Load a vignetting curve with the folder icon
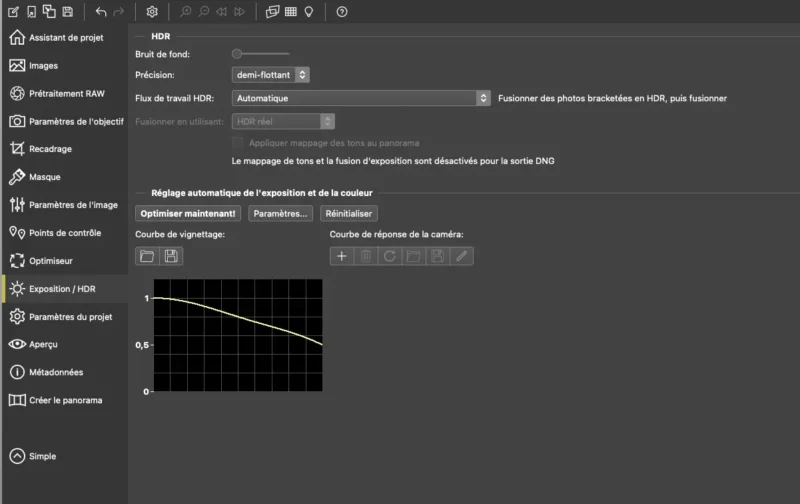The width and height of the screenshot is (800, 504). (147, 256)
